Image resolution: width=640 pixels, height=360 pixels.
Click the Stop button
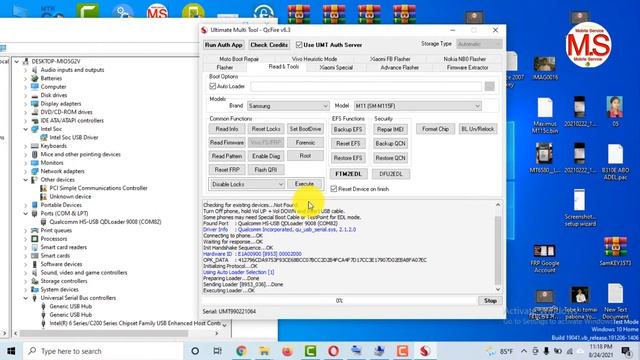490,301
